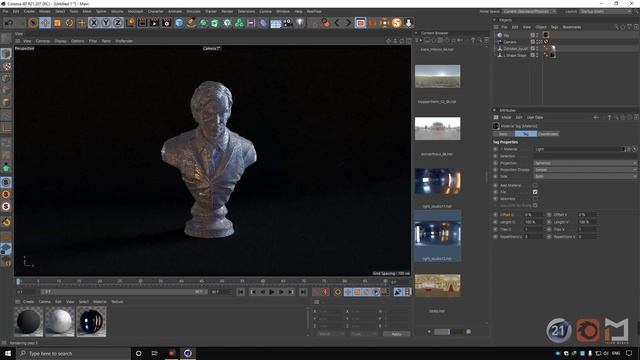Image resolution: width=640 pixels, height=360 pixels.
Task: Activate the Rotate tool
Action: (x=69, y=23)
